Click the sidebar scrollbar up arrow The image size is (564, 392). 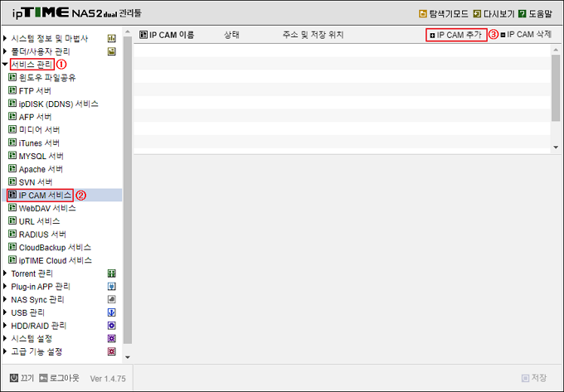pyautogui.click(x=128, y=31)
